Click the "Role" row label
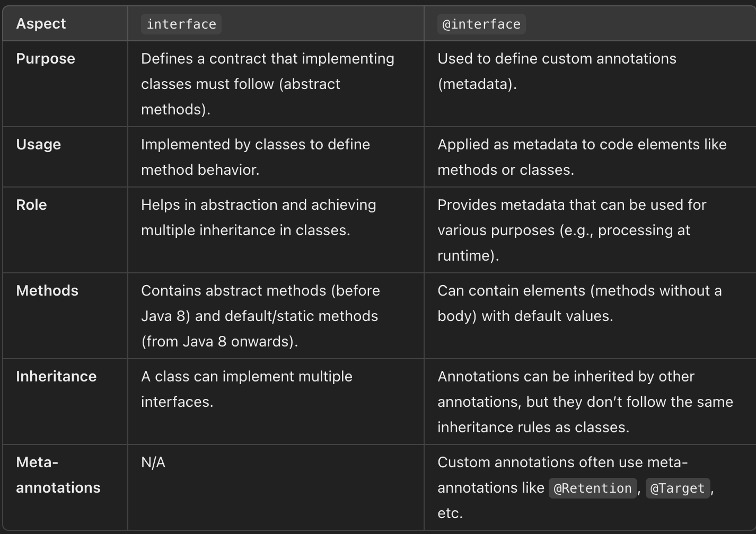 pyautogui.click(x=31, y=205)
